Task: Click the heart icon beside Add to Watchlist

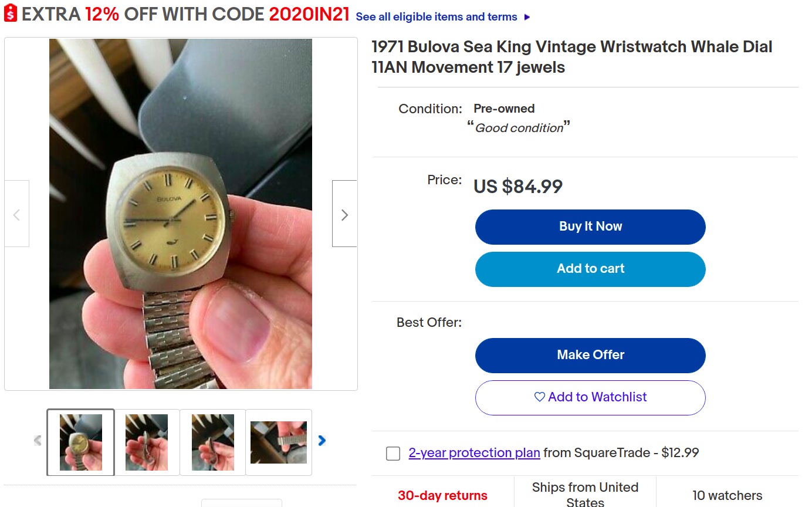Action: [540, 397]
